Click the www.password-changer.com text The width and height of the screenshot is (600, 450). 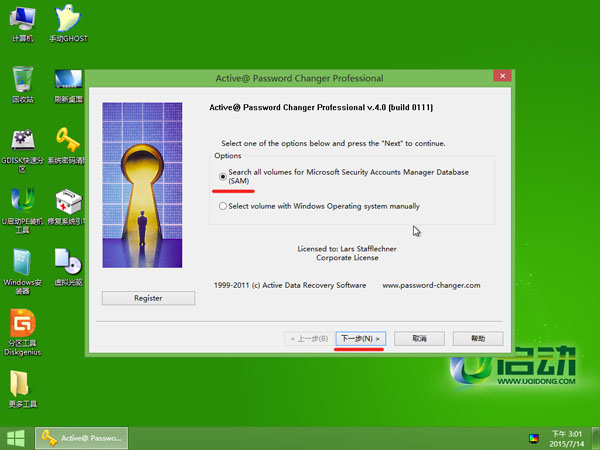tap(431, 285)
